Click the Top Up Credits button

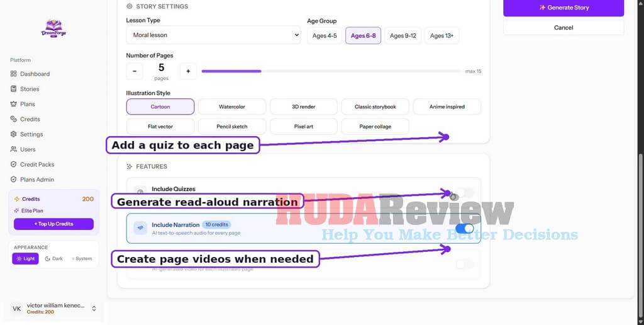click(54, 224)
